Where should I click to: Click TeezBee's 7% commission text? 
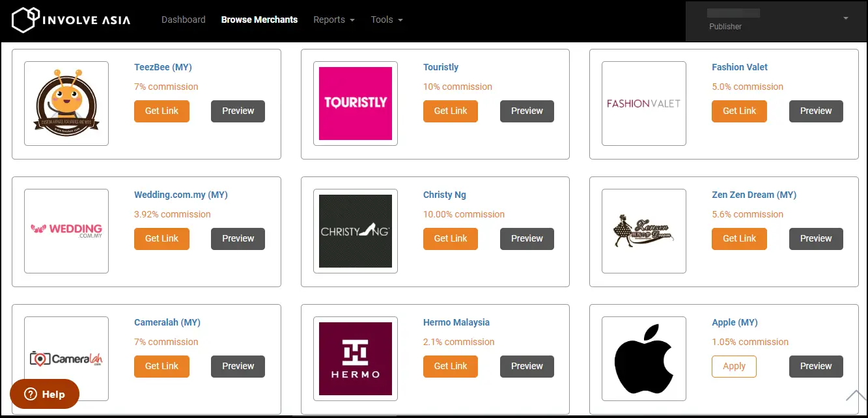[166, 87]
